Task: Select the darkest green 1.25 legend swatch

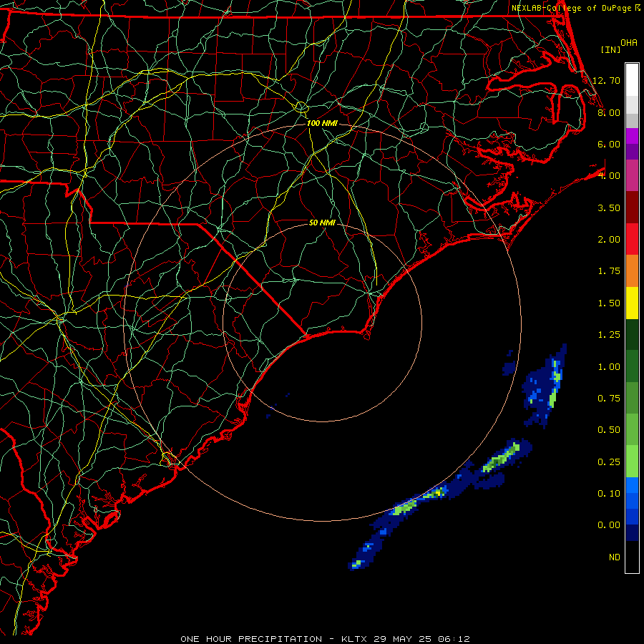Action: [632, 334]
